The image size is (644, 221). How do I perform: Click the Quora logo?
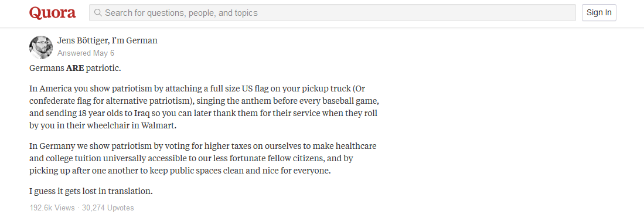pos(53,13)
